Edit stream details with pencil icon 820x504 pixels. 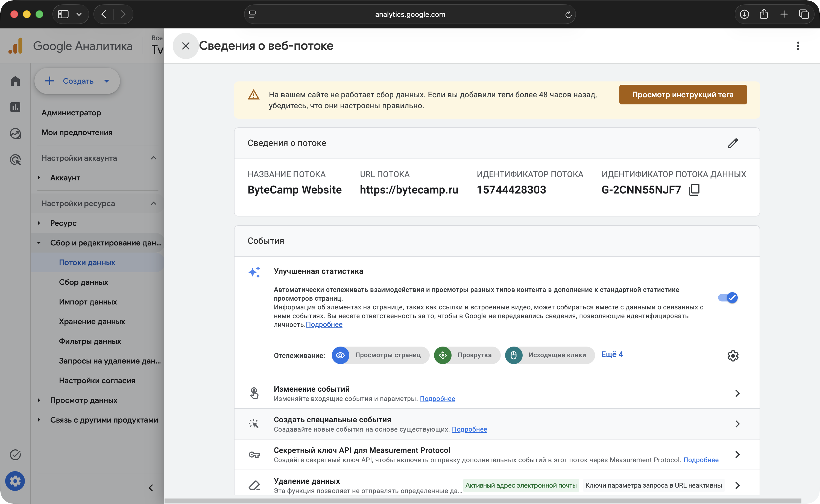pos(733,143)
